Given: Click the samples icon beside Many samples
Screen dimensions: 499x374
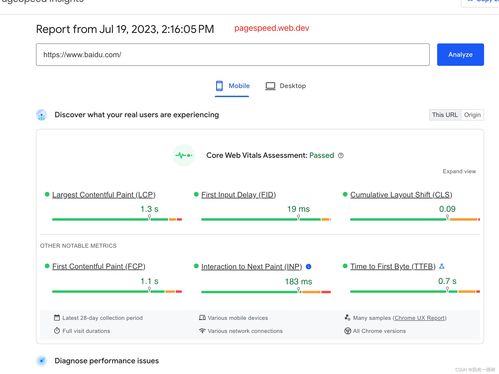Looking at the screenshot, I should [x=347, y=318].
